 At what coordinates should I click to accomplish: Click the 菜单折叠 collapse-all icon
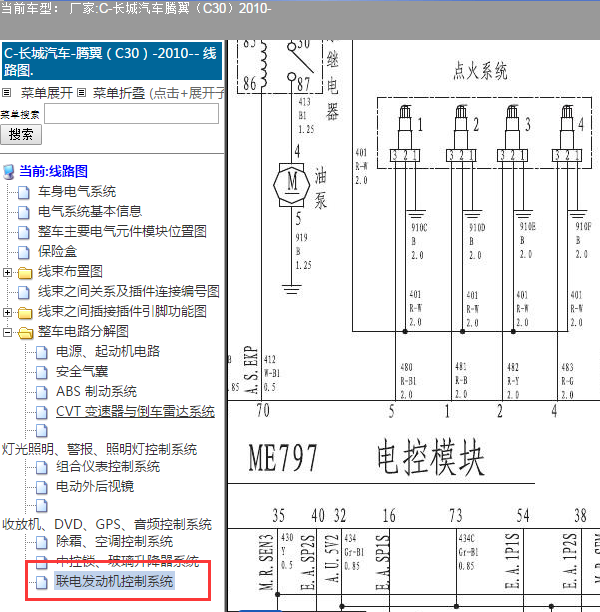coord(81,93)
